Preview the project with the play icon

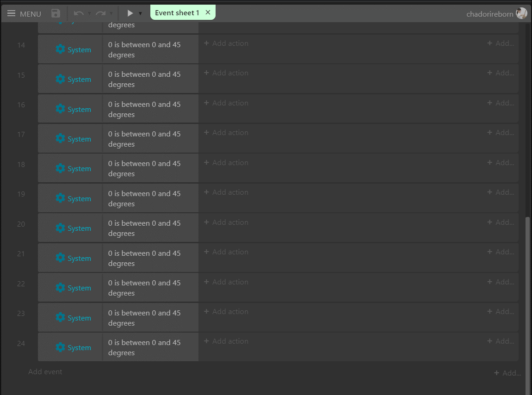(x=130, y=13)
